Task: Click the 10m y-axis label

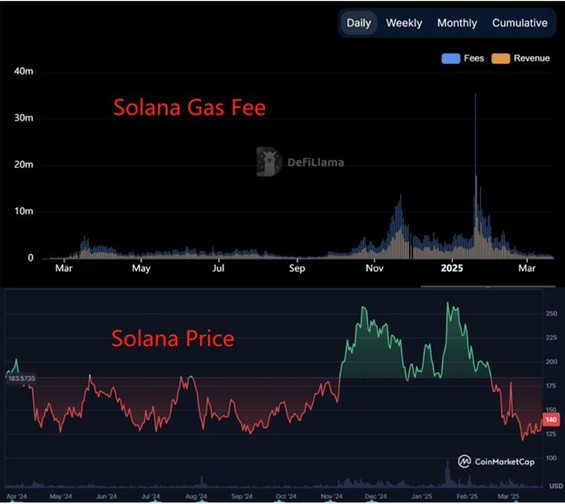Action: pyautogui.click(x=24, y=211)
